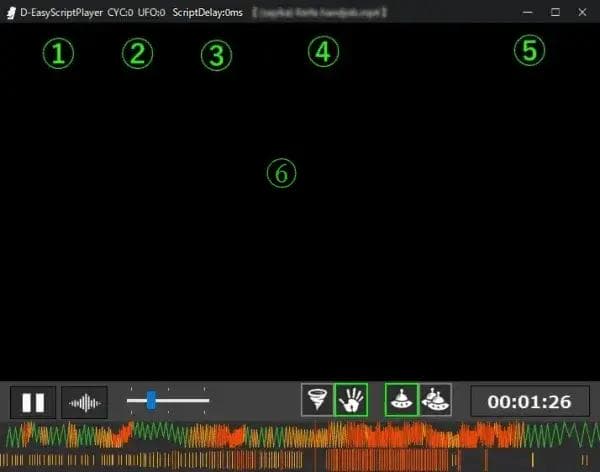Click the lower script action marker strip
Screen dimensions: 600x472
(x=300, y=460)
